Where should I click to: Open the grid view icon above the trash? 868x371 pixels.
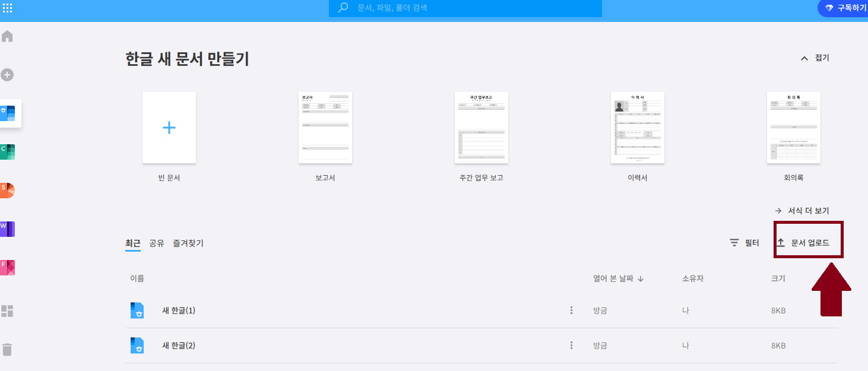coord(7,311)
